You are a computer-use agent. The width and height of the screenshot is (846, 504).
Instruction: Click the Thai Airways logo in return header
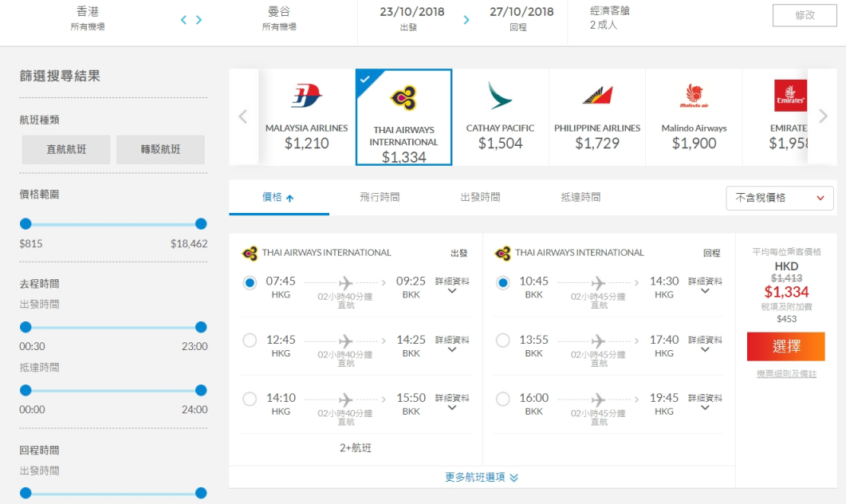pos(503,253)
